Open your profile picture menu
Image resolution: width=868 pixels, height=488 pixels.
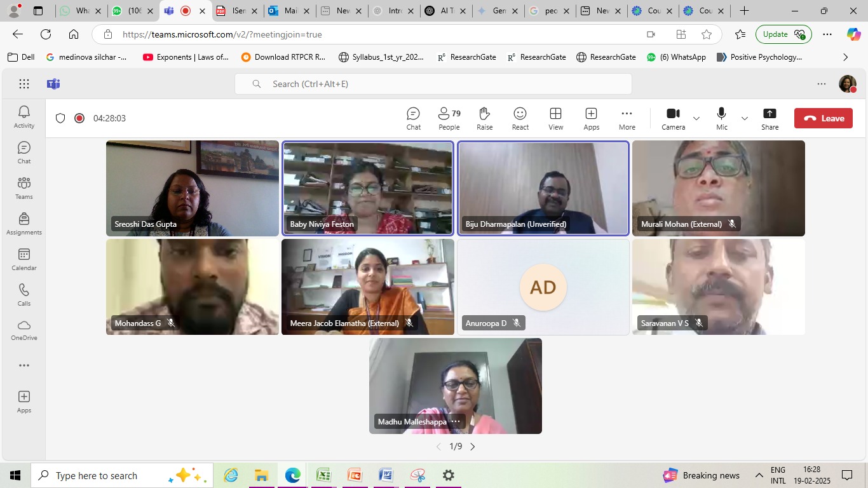(x=848, y=84)
